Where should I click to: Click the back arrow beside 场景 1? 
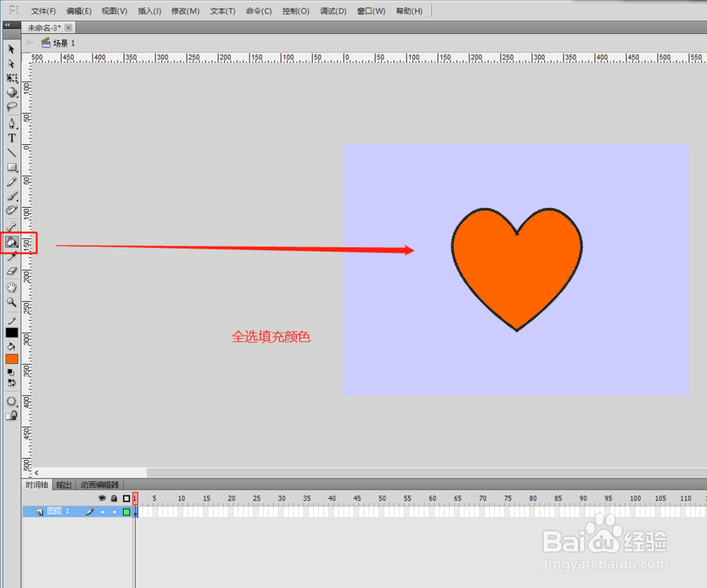[x=30, y=43]
